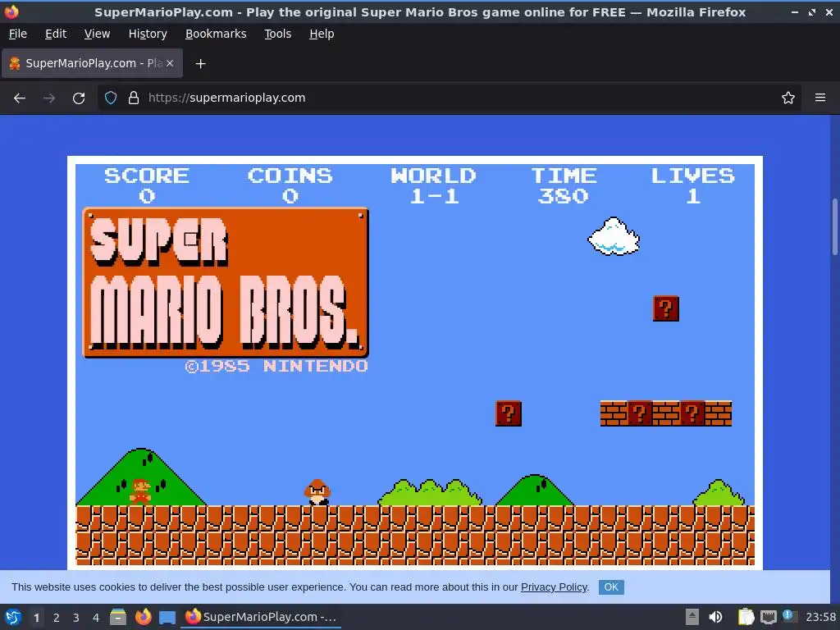
Task: Show site security info via padlock
Action: [x=134, y=98]
